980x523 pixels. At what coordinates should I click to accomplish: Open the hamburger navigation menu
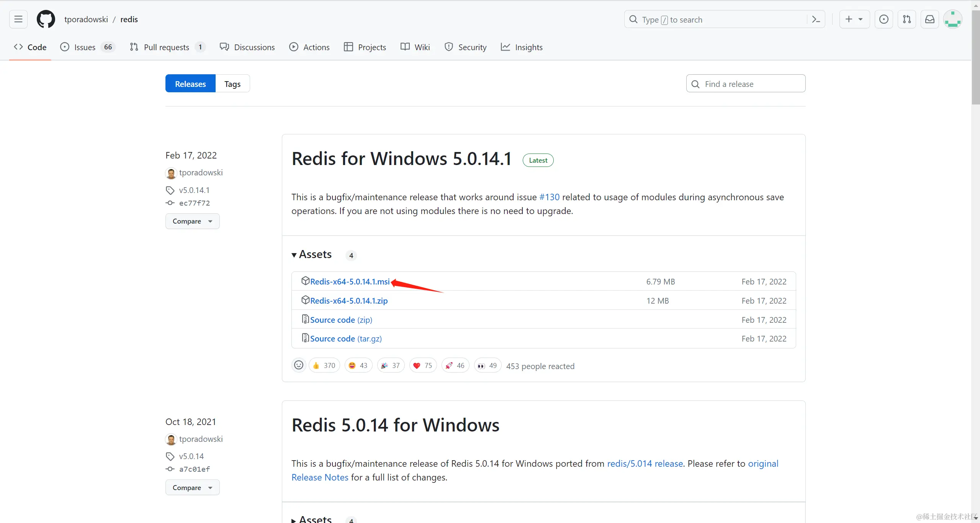coord(18,19)
